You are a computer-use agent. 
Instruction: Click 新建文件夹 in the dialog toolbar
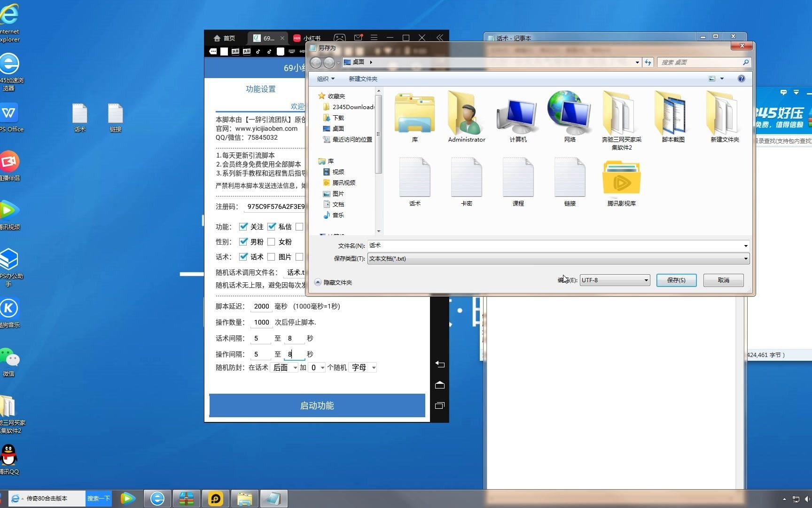coord(363,79)
